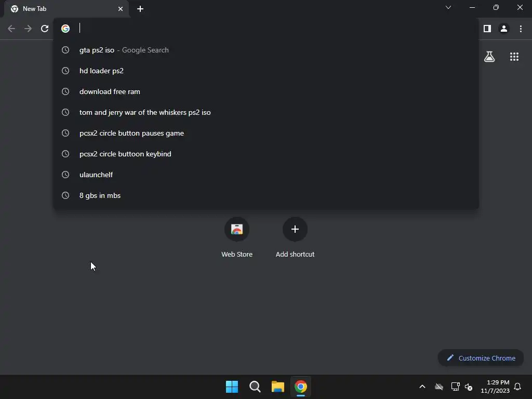Open the Web Store shortcut
The width and height of the screenshot is (532, 399).
pos(237,238)
